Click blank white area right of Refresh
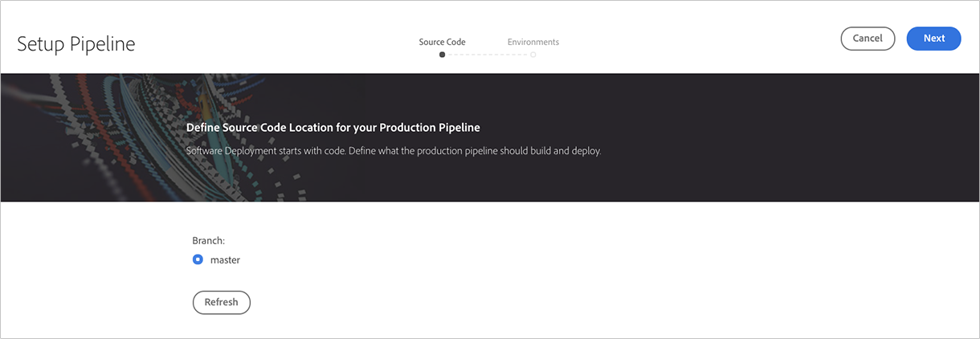 tap(562, 302)
